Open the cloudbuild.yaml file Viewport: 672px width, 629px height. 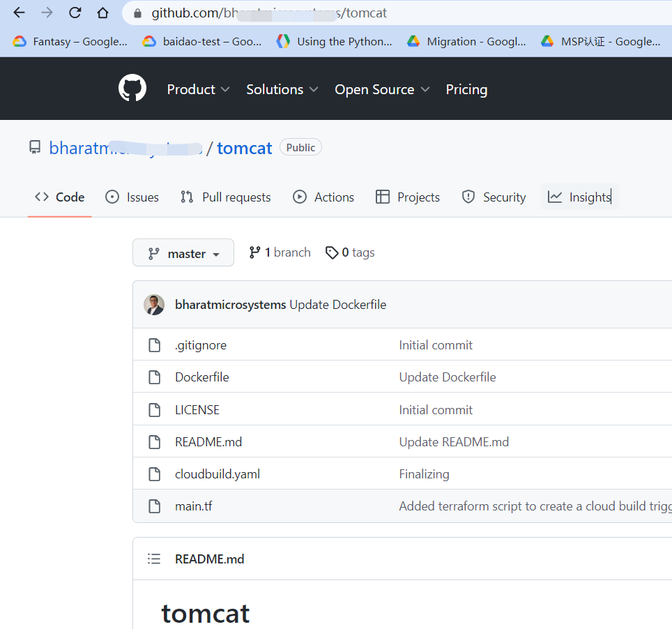tap(217, 474)
